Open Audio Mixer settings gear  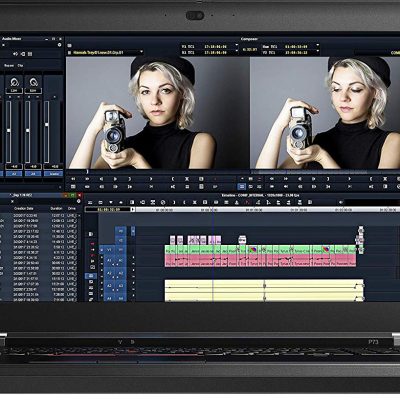60,45
